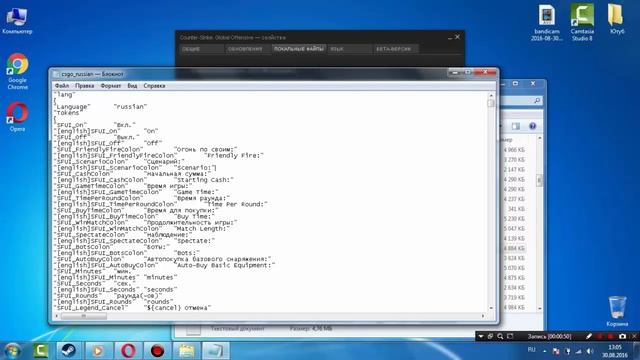The image size is (640, 360).
Task: Switch to ОБЩИЕ tab in Steam properties
Action: click(x=202, y=49)
